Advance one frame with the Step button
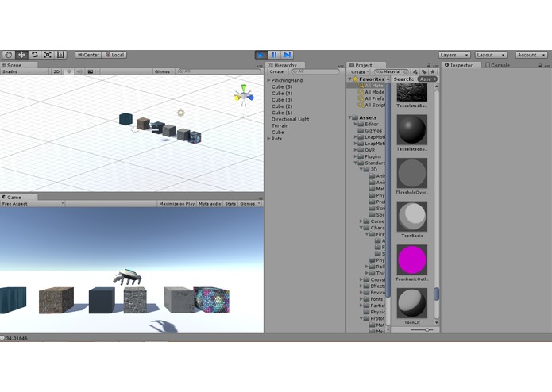 [x=287, y=55]
